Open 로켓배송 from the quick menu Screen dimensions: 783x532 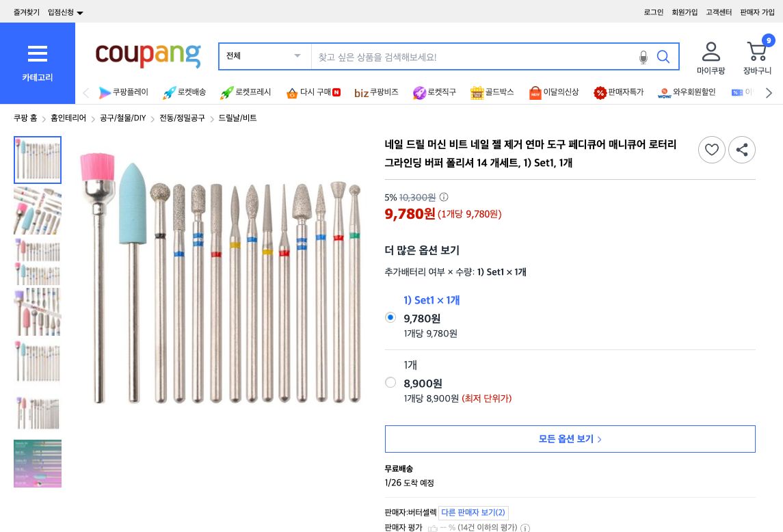(x=169, y=93)
